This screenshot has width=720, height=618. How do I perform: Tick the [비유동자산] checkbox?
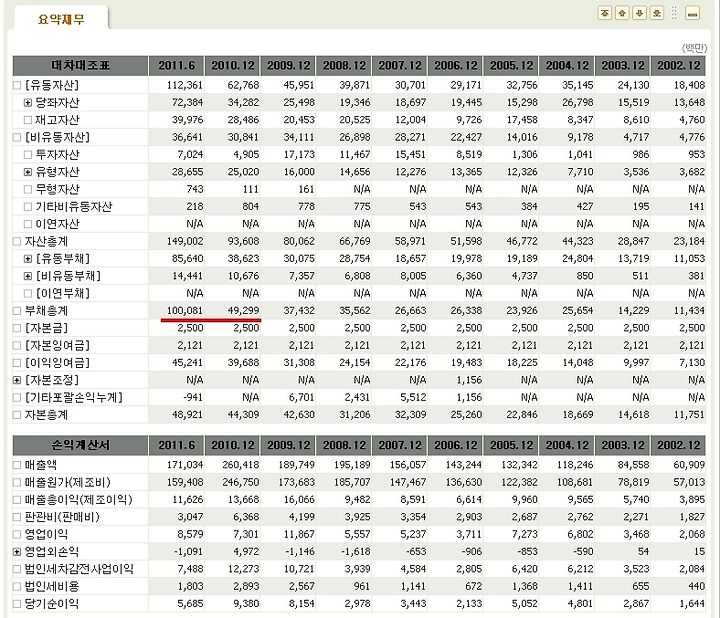17,137
